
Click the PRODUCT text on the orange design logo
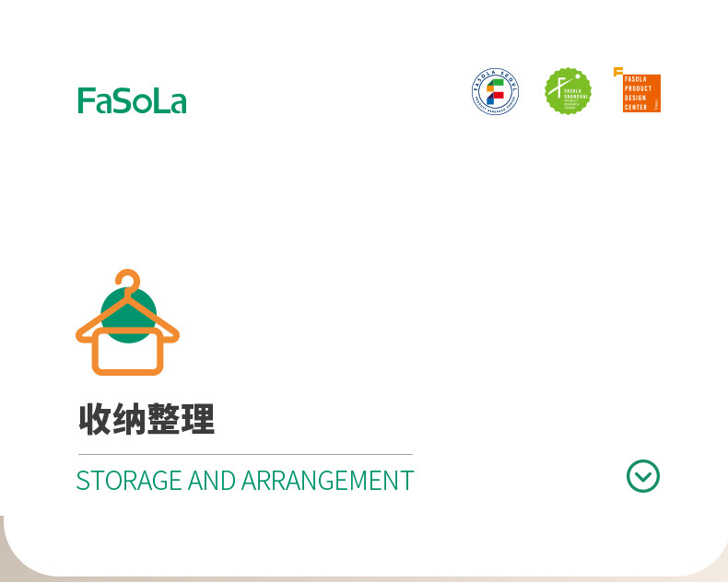coord(638,88)
